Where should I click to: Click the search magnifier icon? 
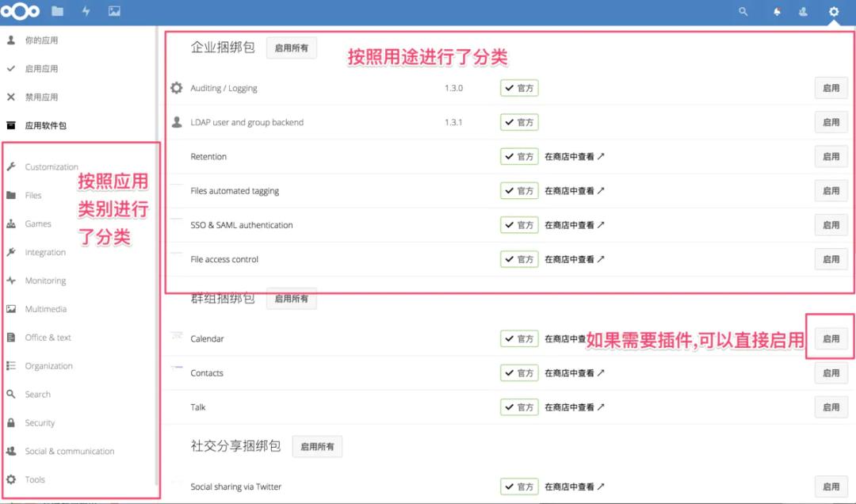(743, 11)
